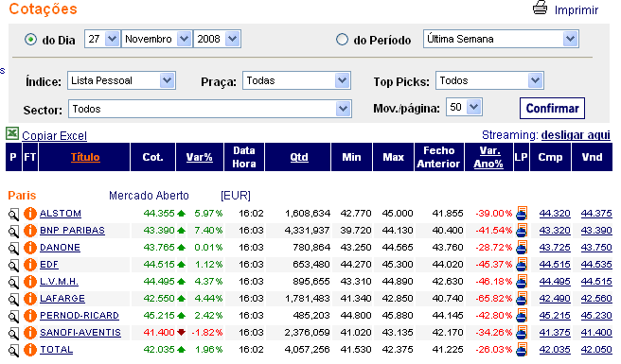621x364 pixels.
Task: Sort by the Var% column header
Action: (199, 158)
